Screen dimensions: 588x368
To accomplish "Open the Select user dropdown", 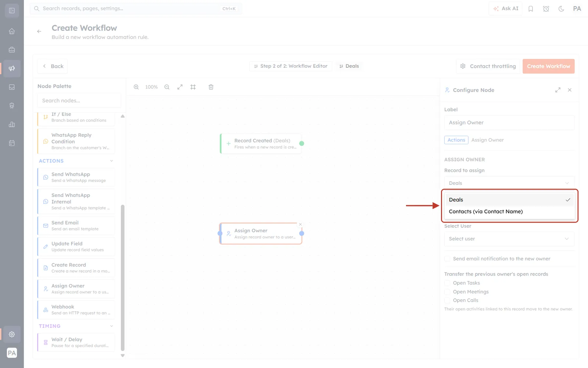I will (509, 239).
